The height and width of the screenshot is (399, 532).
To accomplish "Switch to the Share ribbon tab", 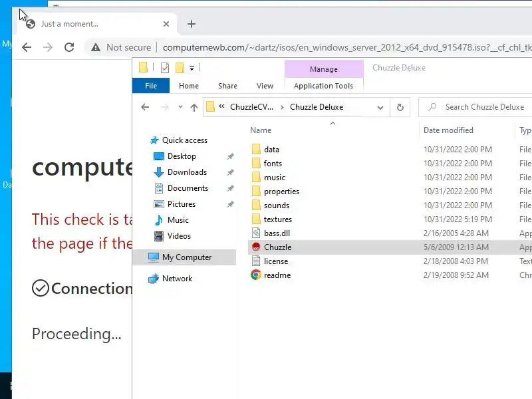I will (x=227, y=86).
